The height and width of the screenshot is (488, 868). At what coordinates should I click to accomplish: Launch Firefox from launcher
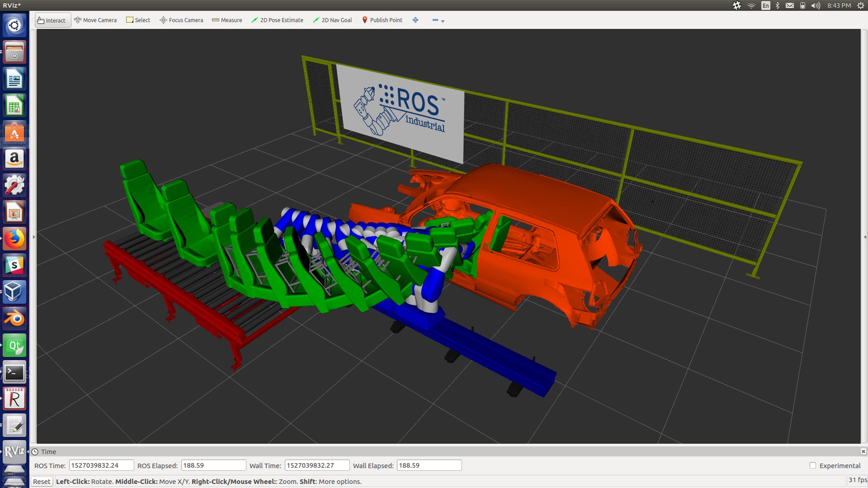(x=14, y=239)
